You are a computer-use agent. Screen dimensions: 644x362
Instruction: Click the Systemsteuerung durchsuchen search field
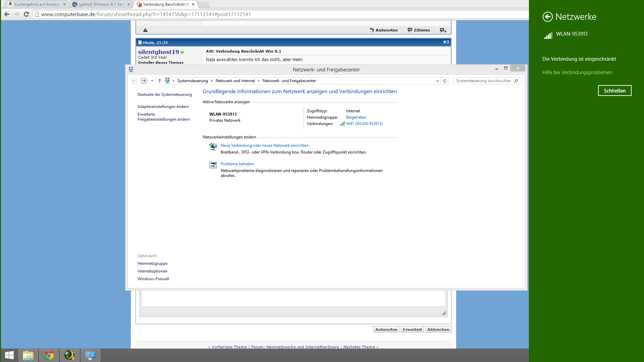tap(483, 81)
